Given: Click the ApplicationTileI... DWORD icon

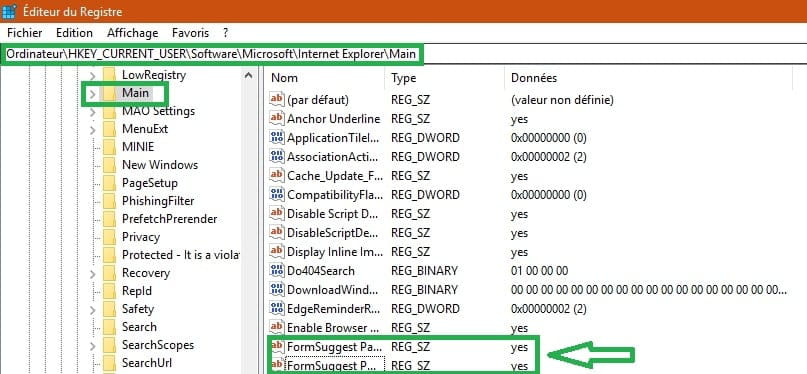Looking at the screenshot, I should click(x=277, y=137).
